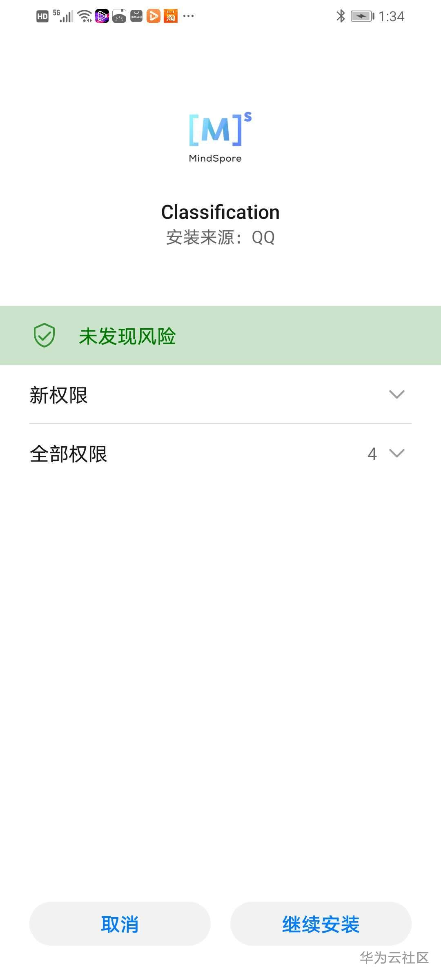Tap the orange Taobao notification icon
Image resolution: width=441 pixels, height=980 pixels.
pyautogui.click(x=171, y=16)
